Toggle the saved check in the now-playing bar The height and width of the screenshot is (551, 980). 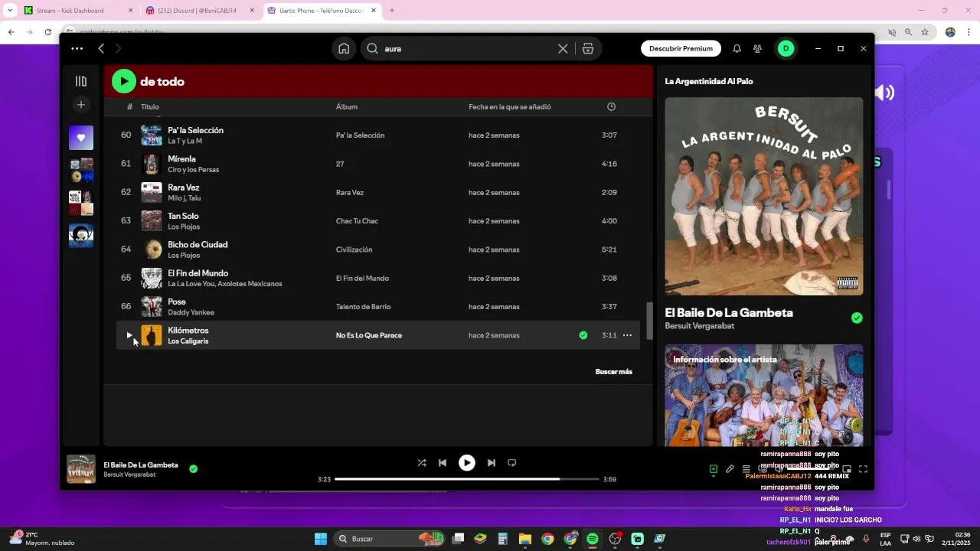coord(193,469)
